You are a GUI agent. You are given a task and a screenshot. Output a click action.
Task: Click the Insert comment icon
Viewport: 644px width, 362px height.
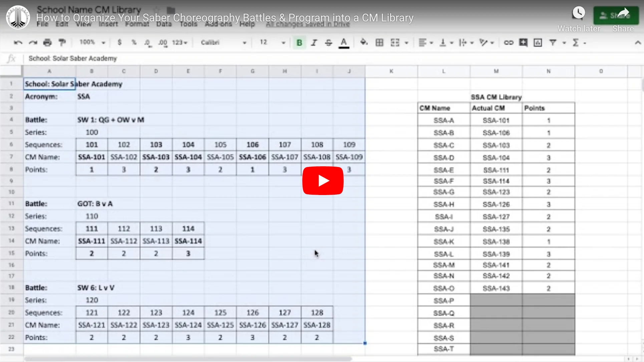523,42
